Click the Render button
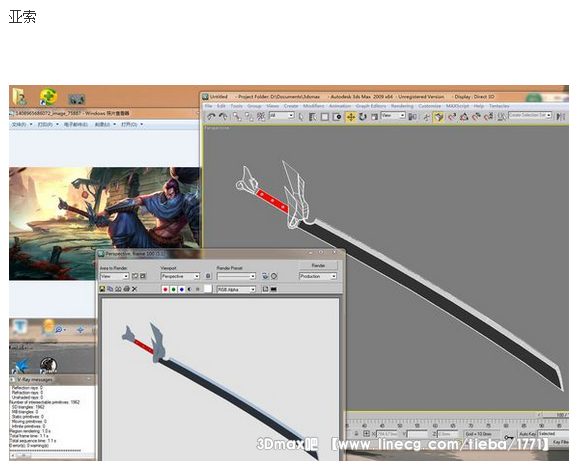The height and width of the screenshot is (461, 578). (x=318, y=265)
